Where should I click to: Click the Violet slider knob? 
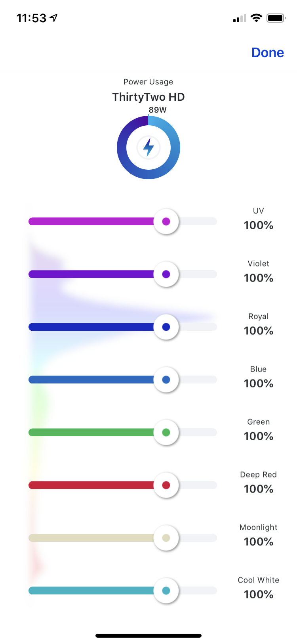[x=166, y=274]
